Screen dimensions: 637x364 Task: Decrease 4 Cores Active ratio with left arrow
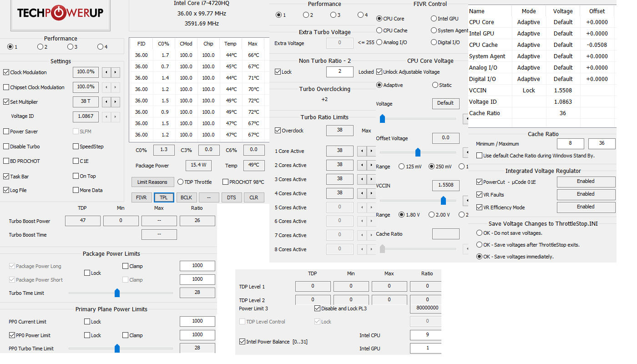(x=362, y=193)
